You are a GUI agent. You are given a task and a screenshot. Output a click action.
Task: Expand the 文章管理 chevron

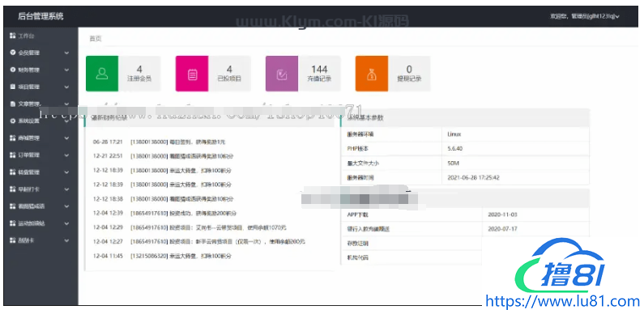coord(66,104)
